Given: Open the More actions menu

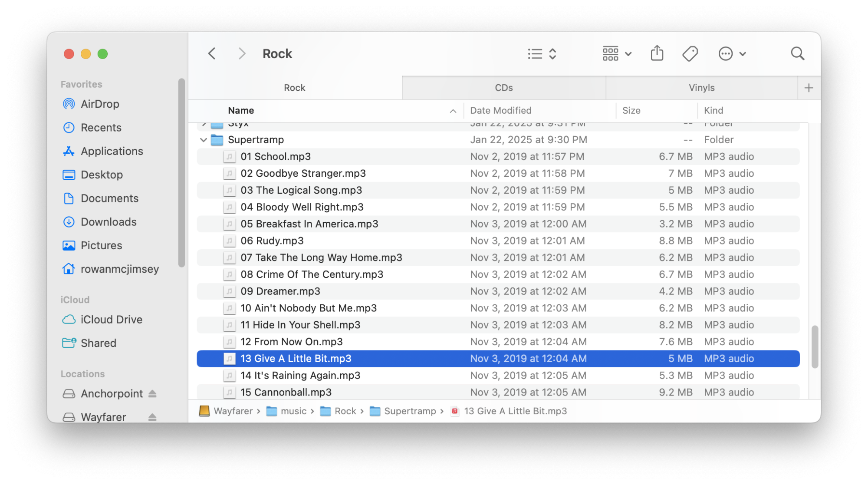Looking at the screenshot, I should [x=732, y=54].
